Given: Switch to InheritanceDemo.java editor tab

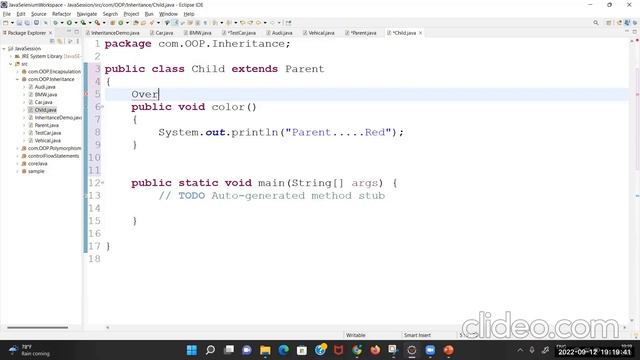Looking at the screenshot, I should tap(113, 33).
